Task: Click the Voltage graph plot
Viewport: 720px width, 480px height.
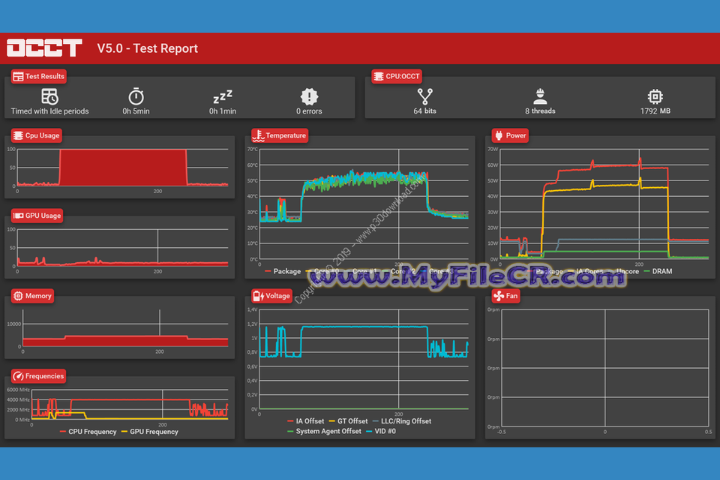Action: pyautogui.click(x=364, y=359)
